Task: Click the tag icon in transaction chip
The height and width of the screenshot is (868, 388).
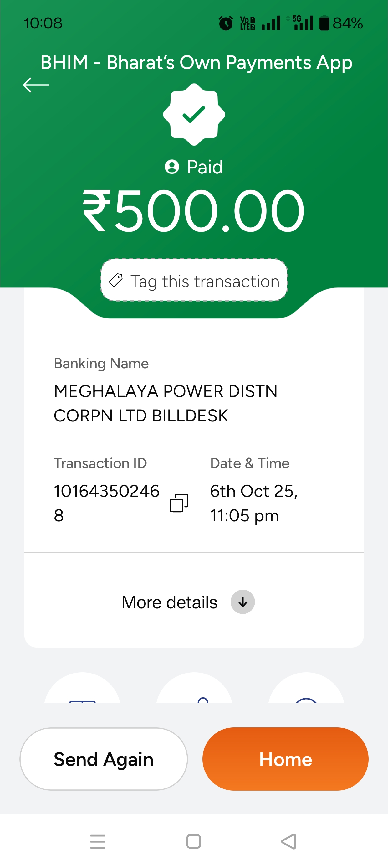Action: (116, 280)
